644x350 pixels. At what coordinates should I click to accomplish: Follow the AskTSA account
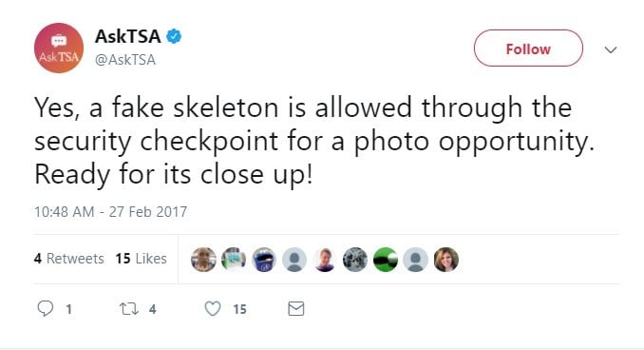(528, 49)
